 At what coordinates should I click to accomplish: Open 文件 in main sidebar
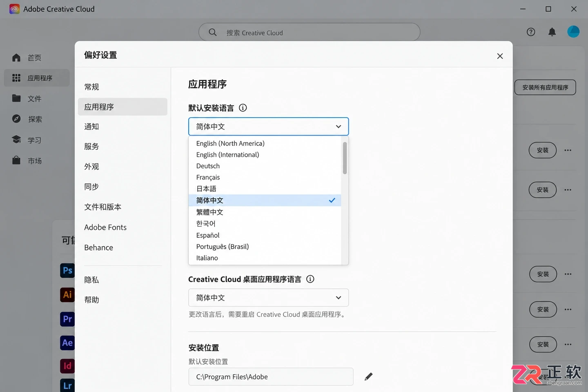point(37,98)
